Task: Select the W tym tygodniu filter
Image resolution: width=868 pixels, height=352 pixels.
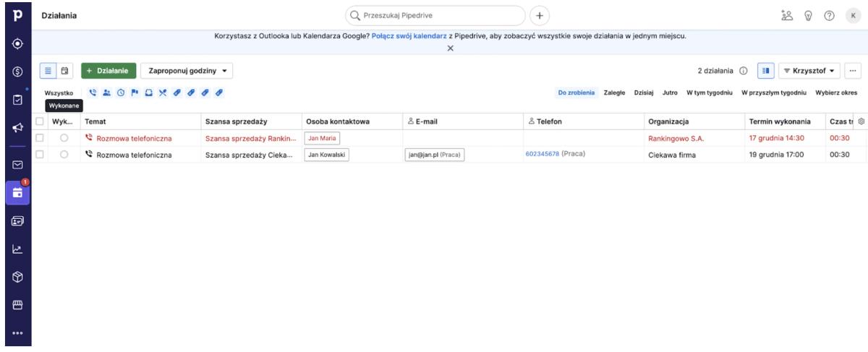Action: click(x=710, y=93)
